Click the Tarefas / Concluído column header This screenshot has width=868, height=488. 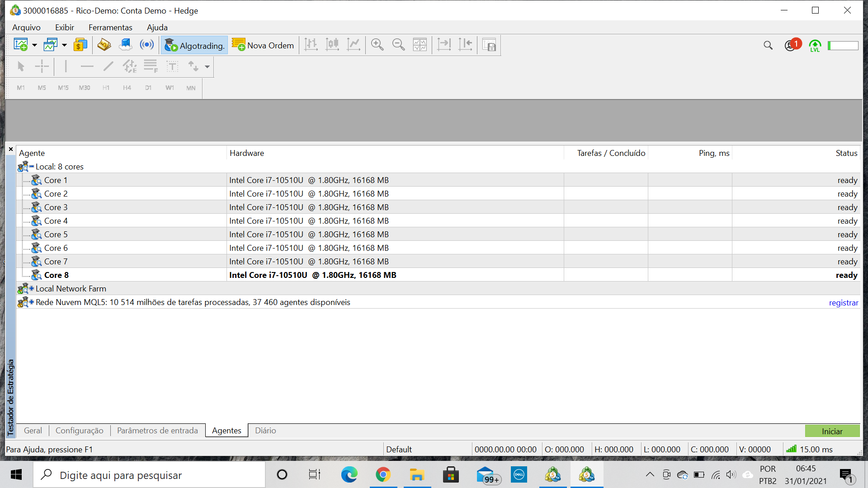click(x=606, y=153)
